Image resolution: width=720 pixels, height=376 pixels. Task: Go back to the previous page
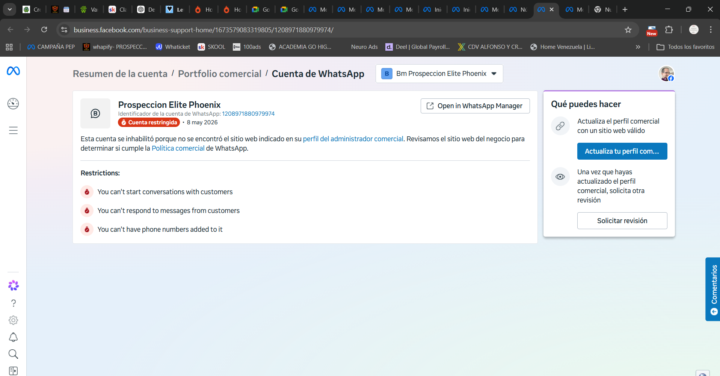[x=11, y=30]
